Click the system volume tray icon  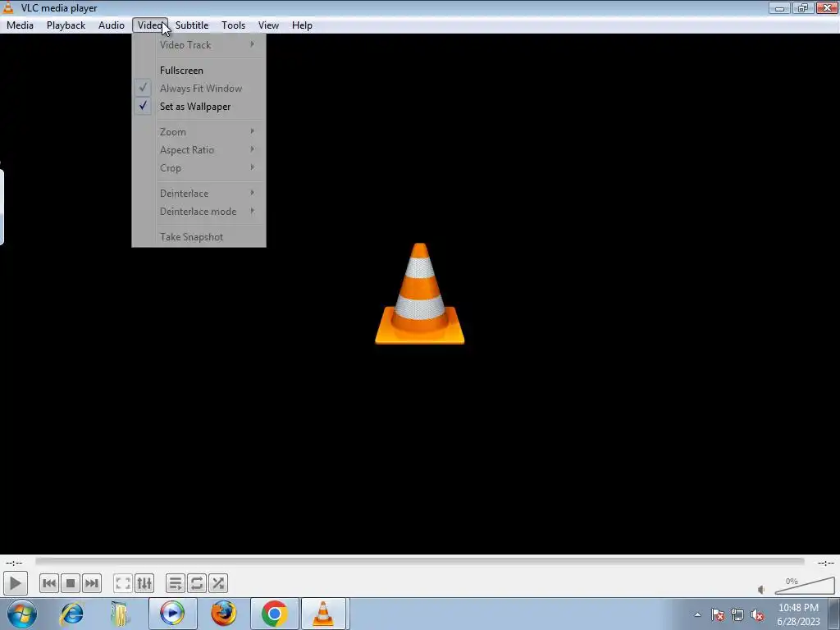(757, 614)
